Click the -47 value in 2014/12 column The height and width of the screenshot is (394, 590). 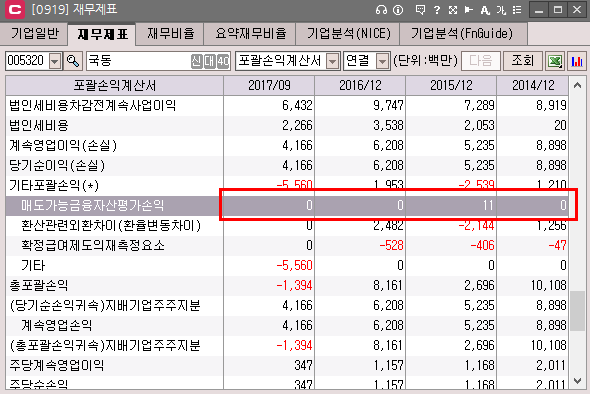click(x=557, y=245)
